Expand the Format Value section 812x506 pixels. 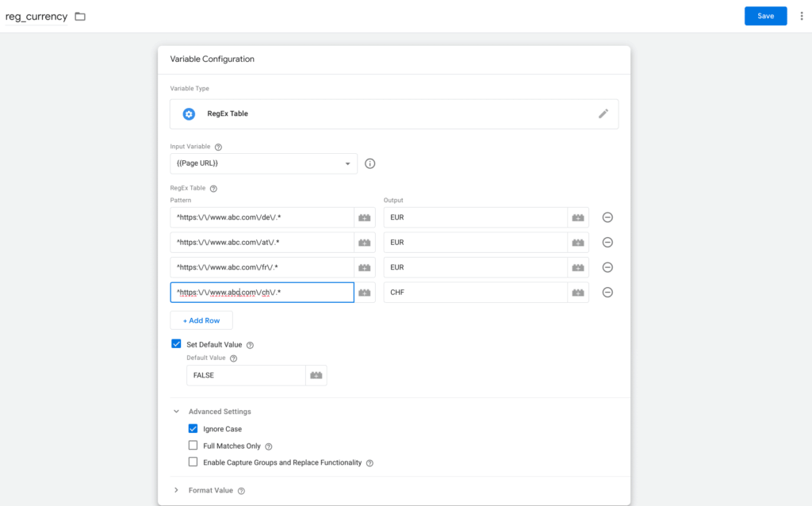click(176, 490)
